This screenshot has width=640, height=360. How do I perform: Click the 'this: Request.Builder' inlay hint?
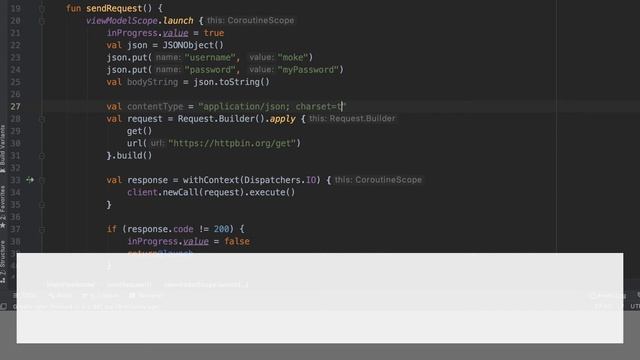(x=352, y=119)
